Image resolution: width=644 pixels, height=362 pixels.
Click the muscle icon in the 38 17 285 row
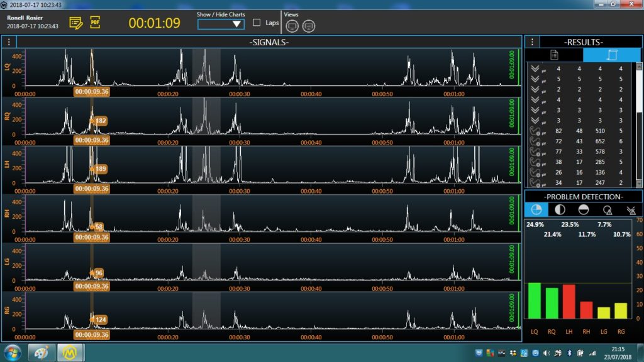(535, 162)
